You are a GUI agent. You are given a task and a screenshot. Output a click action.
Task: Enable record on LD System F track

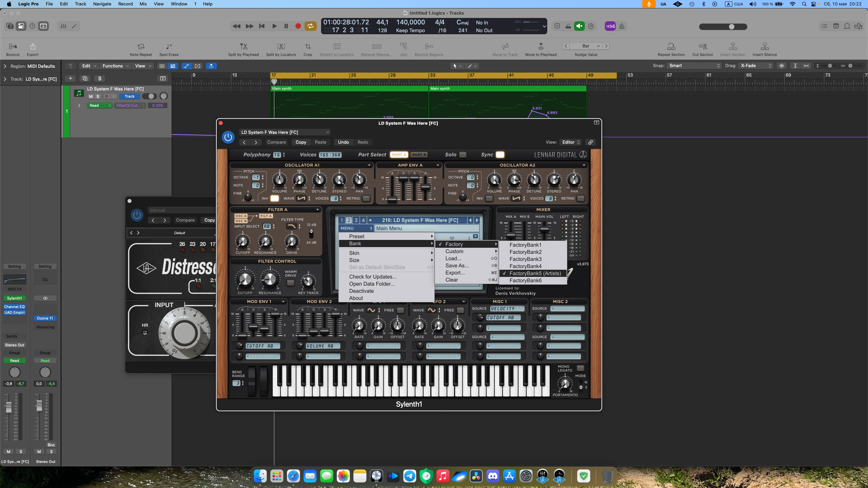click(106, 96)
